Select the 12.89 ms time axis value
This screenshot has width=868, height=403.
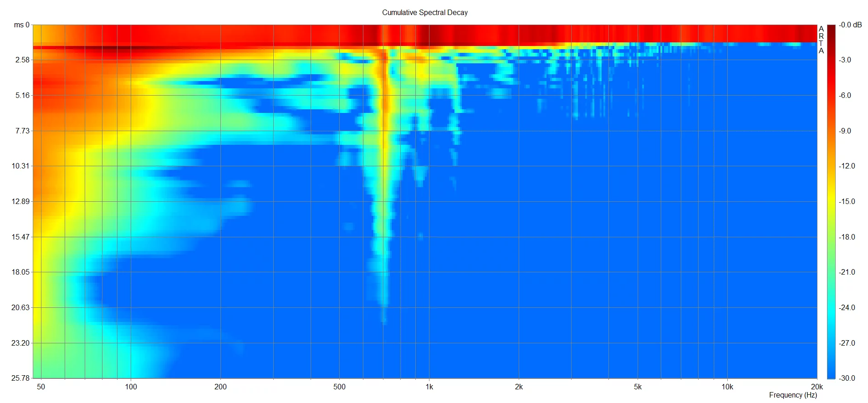pos(20,201)
